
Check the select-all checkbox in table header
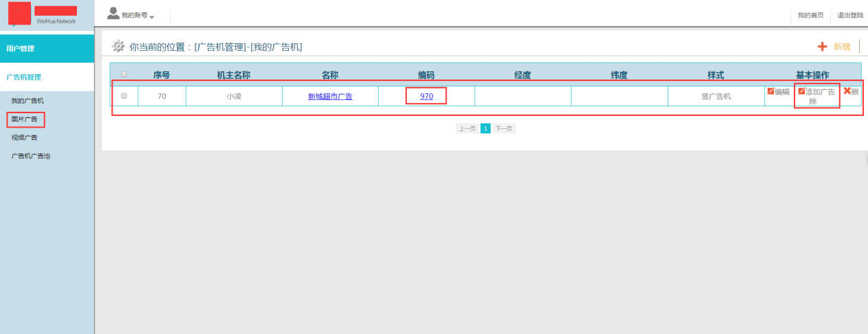(124, 74)
